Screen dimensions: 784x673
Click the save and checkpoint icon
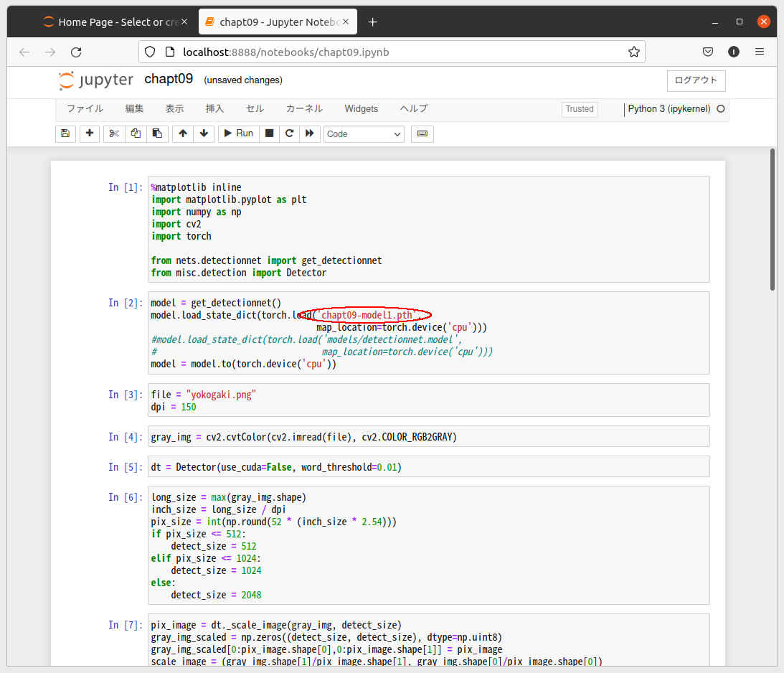pyautogui.click(x=65, y=133)
